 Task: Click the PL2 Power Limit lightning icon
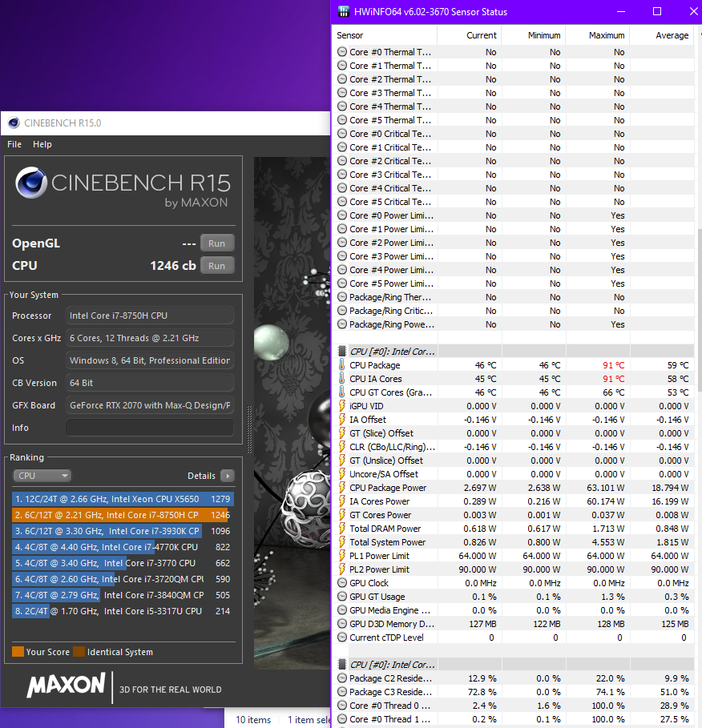click(342, 569)
